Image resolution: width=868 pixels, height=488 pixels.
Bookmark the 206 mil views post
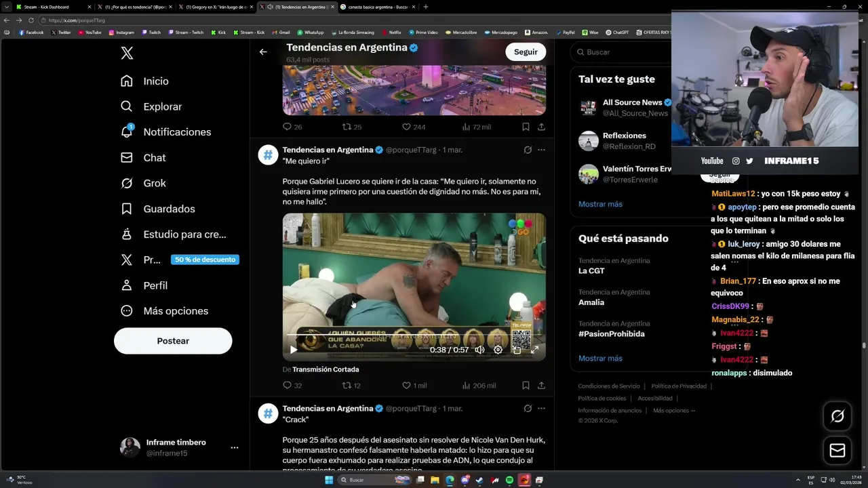(526, 386)
